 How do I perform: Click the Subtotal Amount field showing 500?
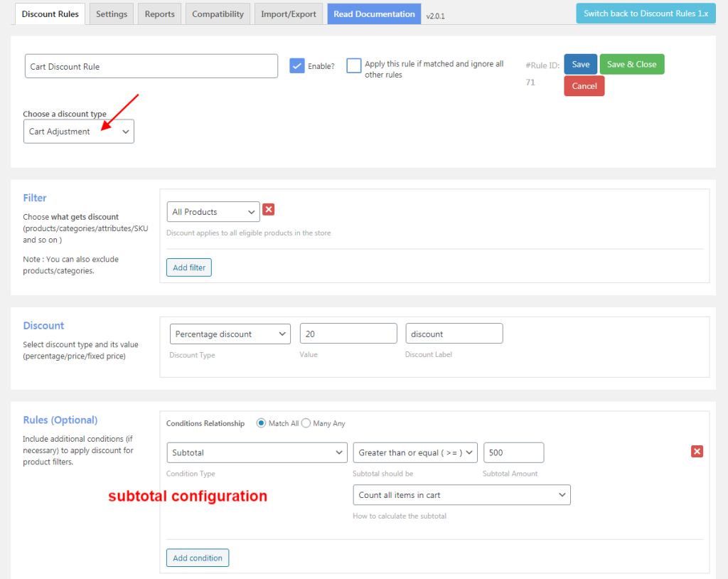click(x=513, y=452)
